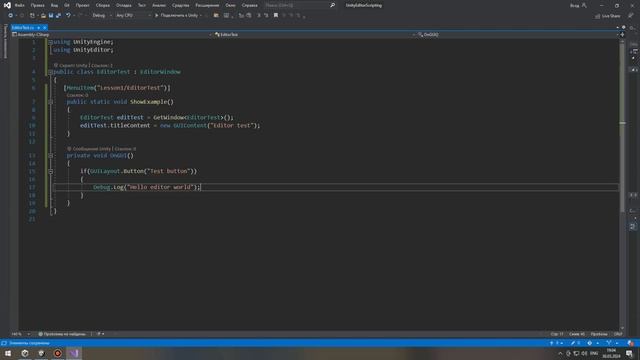The height and width of the screenshot is (360, 640).
Task: Click the attach to Unity play button
Action: point(176,16)
